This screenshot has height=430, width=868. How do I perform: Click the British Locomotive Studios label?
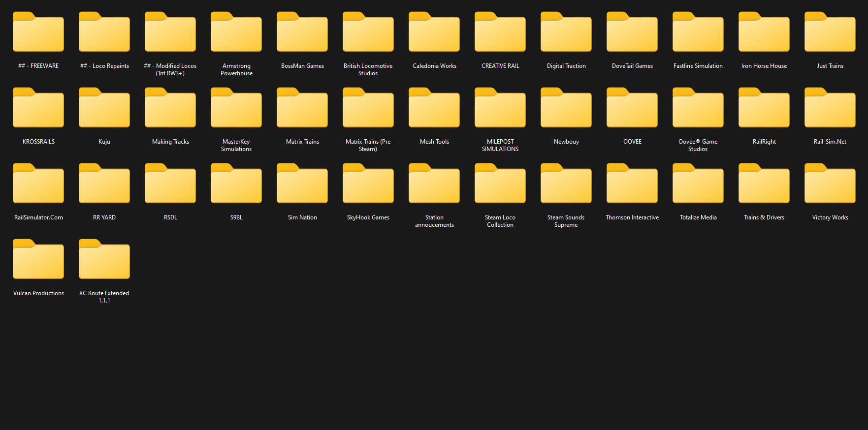click(x=368, y=69)
